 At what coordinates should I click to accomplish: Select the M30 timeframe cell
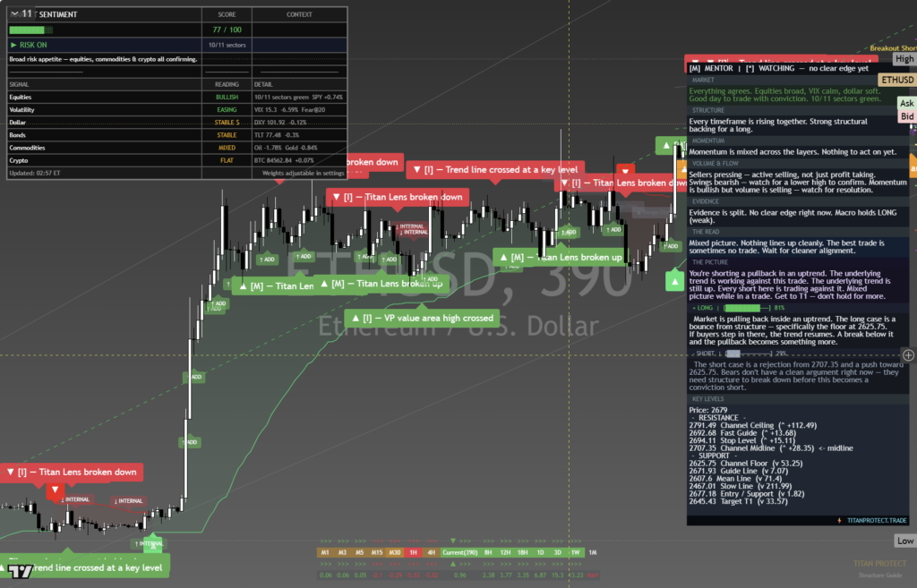pos(395,552)
